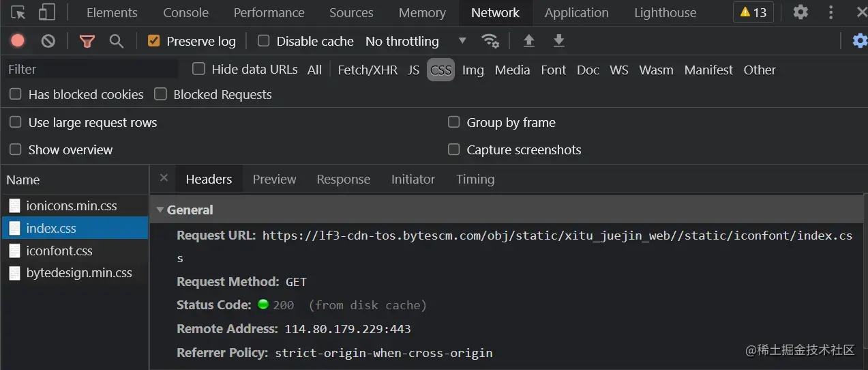Open DevTools settings gear

800,12
